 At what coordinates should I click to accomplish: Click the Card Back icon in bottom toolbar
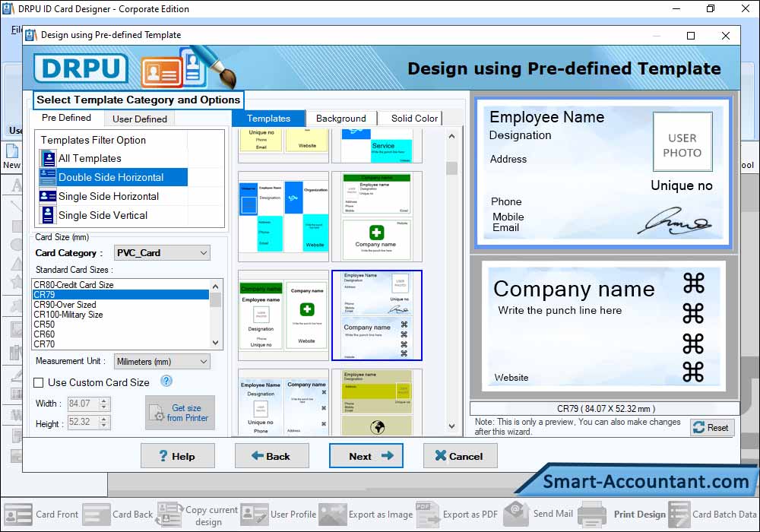[x=97, y=514]
